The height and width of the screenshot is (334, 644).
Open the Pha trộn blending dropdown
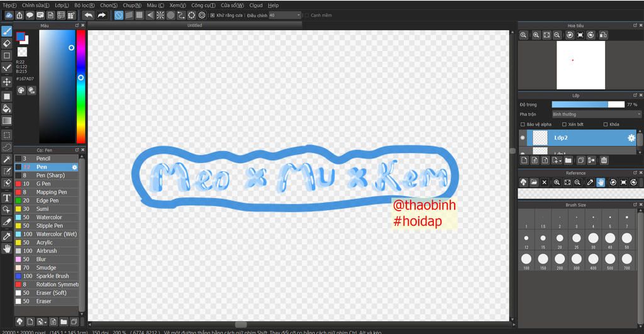(x=596, y=114)
